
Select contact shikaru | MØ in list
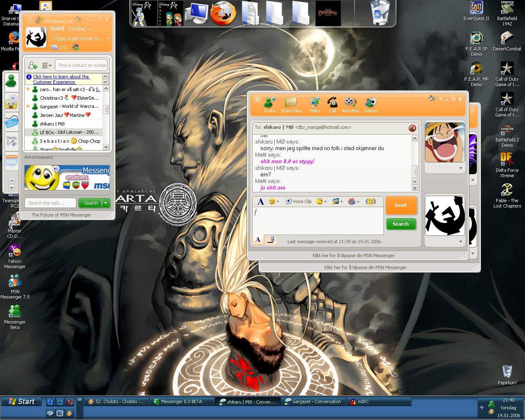tap(64, 124)
